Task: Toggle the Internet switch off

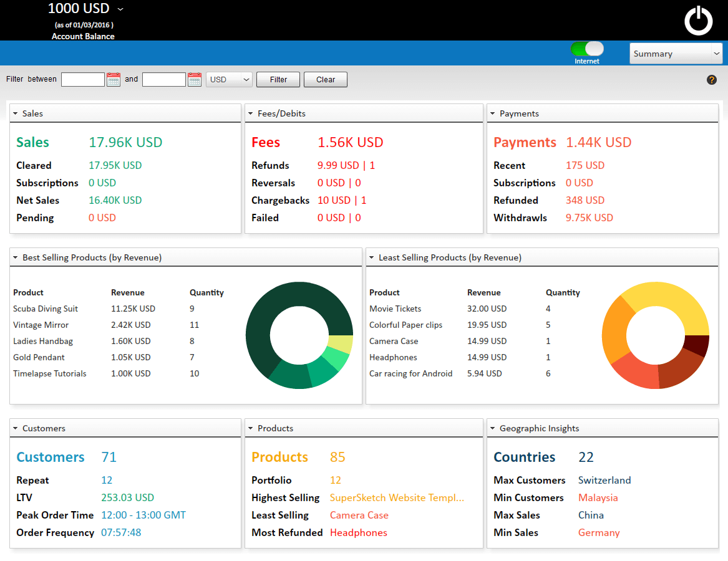Action: pyautogui.click(x=587, y=49)
